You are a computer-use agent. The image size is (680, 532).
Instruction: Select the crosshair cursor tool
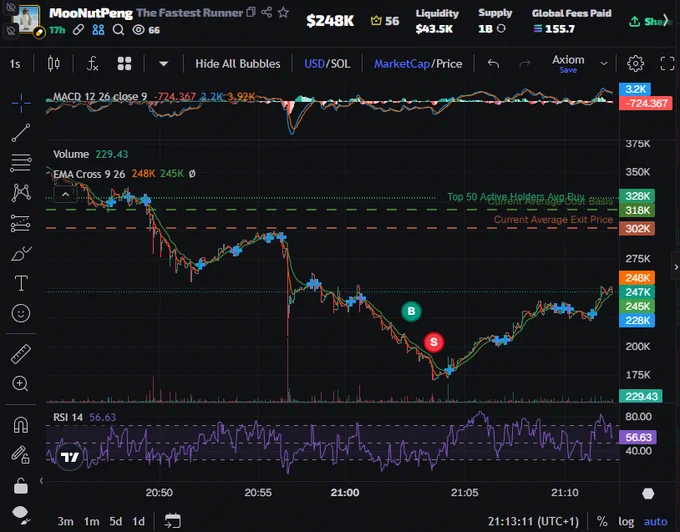[x=21, y=103]
